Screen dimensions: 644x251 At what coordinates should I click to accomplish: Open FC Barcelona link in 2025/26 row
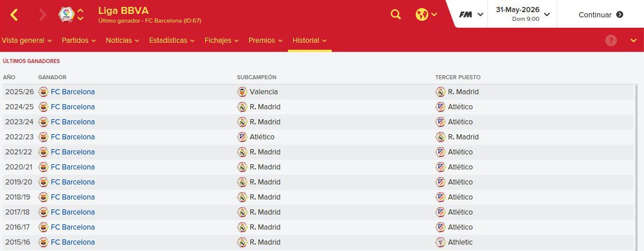(73, 91)
